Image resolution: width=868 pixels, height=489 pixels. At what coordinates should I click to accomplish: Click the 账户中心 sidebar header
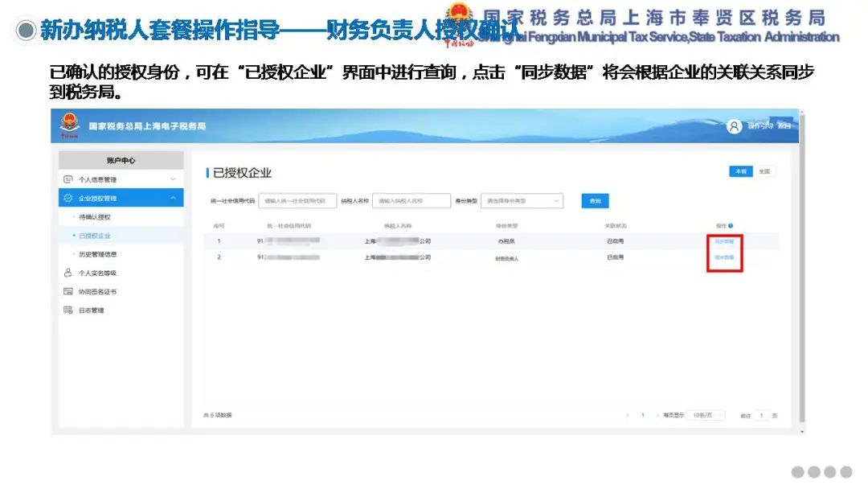point(121,161)
